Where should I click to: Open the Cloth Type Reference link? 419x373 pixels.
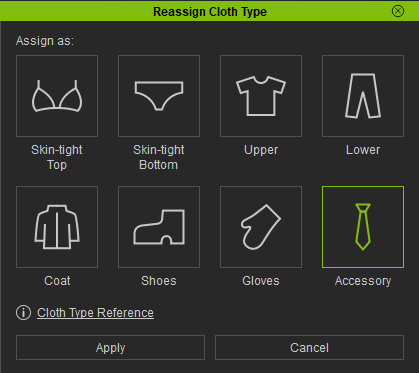[95, 313]
